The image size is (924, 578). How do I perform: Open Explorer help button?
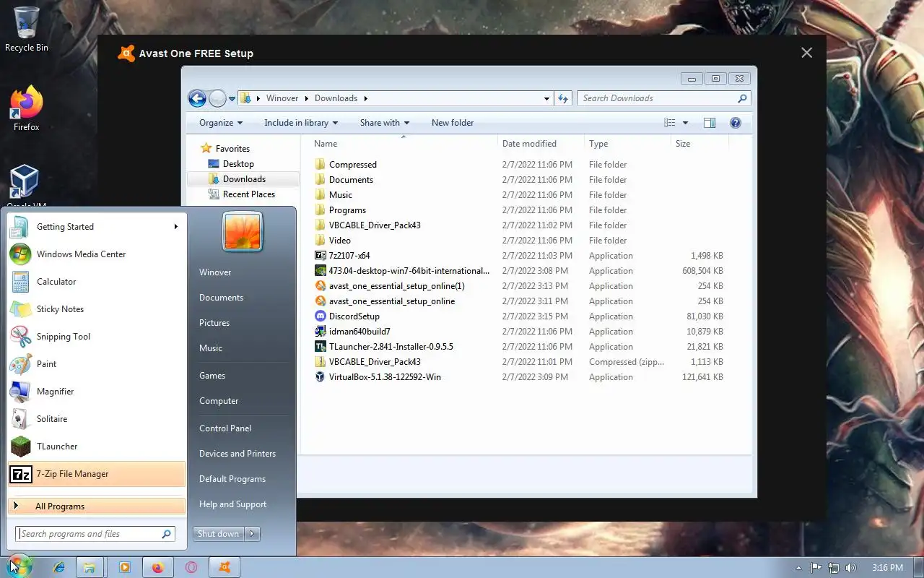tap(736, 123)
